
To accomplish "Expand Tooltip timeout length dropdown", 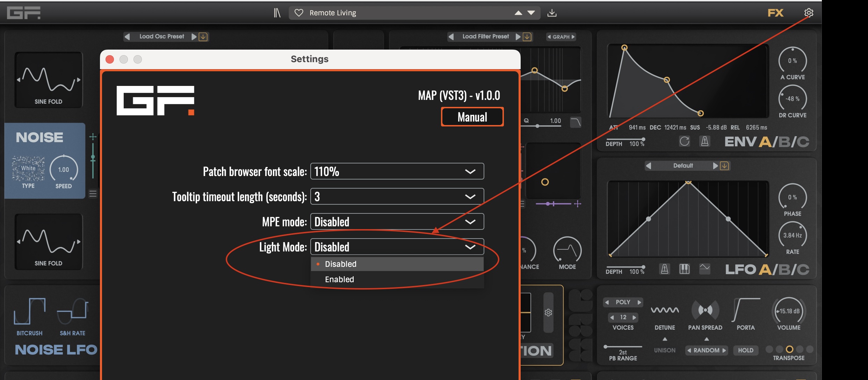I will (397, 197).
